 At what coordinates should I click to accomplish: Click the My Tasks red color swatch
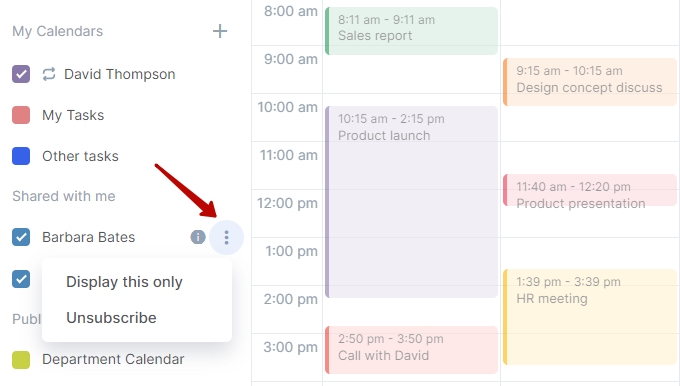point(21,115)
